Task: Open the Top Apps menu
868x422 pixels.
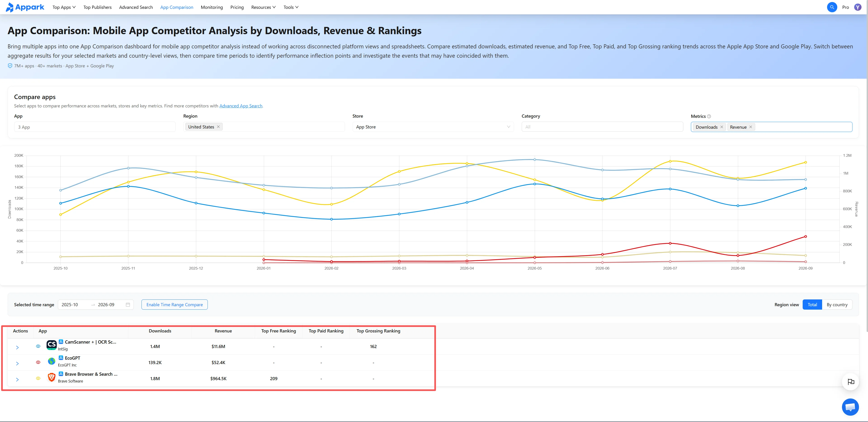Action: pos(64,7)
